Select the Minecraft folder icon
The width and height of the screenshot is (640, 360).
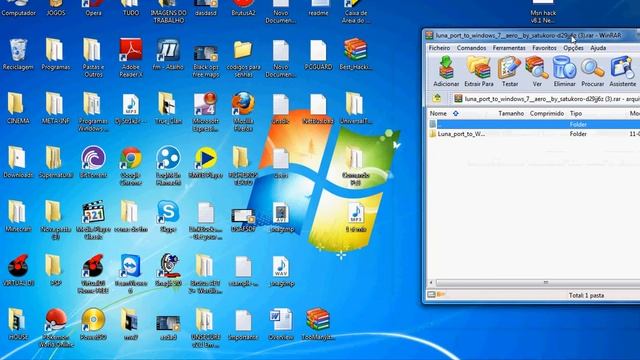pos(18,217)
